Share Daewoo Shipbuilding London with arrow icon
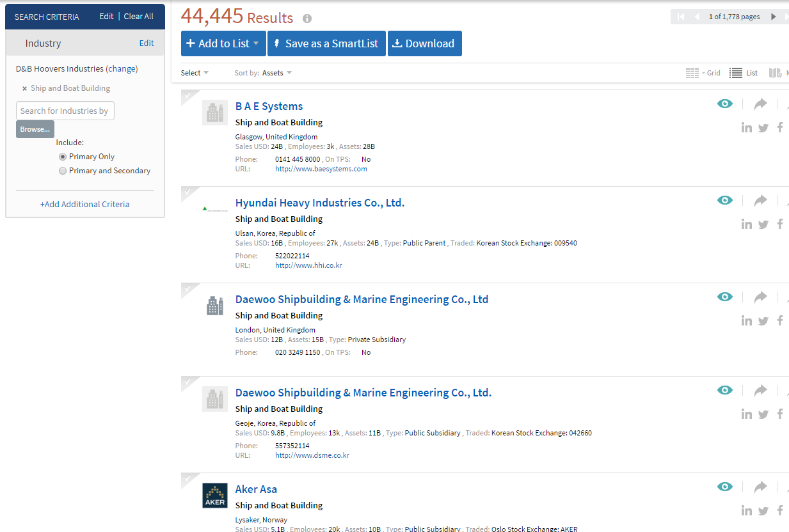Screen dimensions: 789x532 [x=760, y=297]
